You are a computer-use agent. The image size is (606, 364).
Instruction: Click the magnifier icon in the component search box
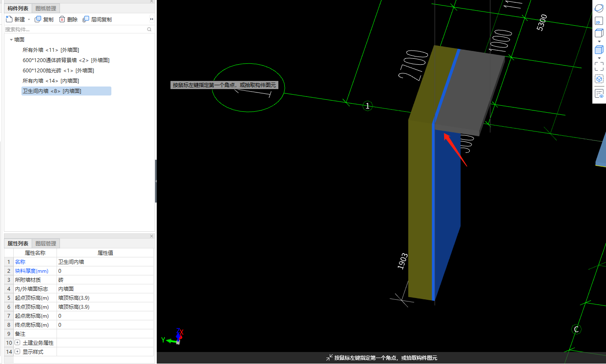149,30
